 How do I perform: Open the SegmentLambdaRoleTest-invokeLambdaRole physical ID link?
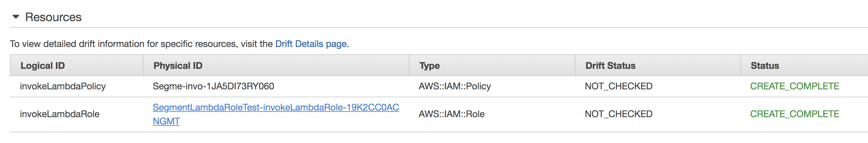275,107
